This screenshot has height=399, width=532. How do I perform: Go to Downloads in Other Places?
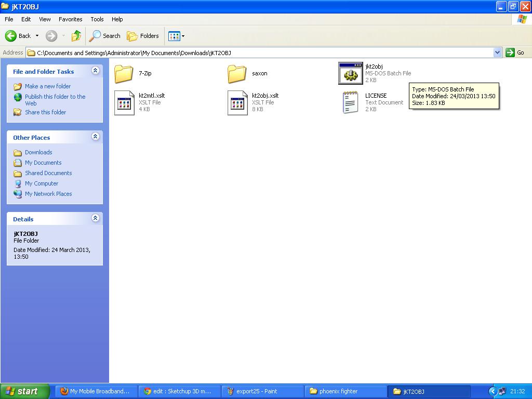[x=38, y=152]
